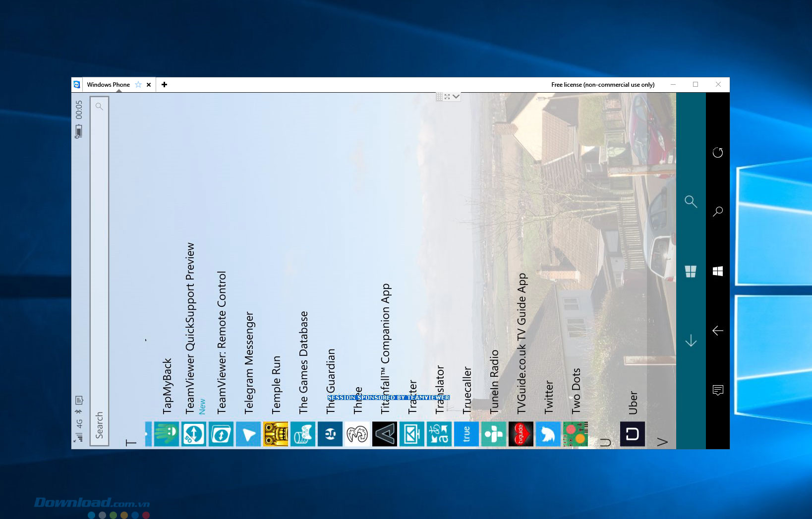Maximize the TeamViewer window
The image size is (812, 519).
[696, 84]
